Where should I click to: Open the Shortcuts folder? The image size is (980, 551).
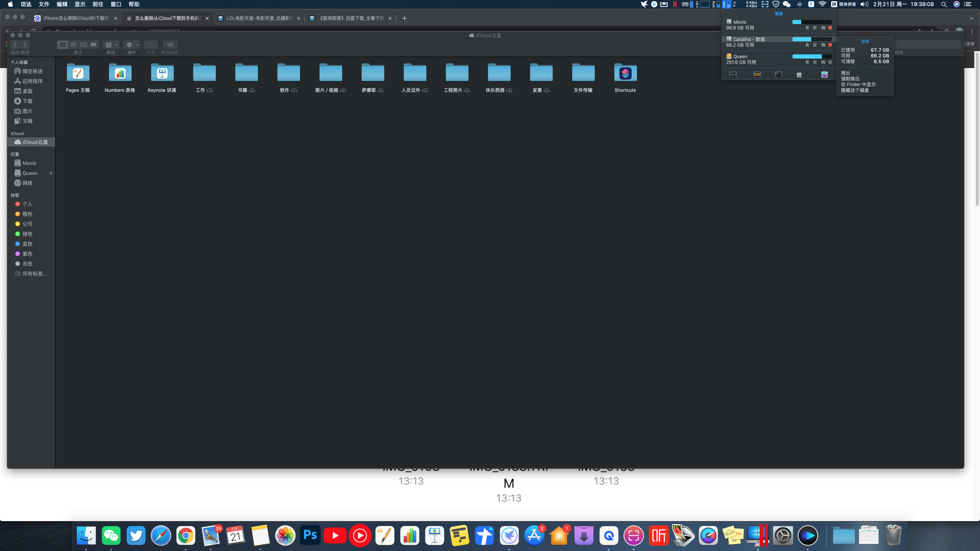pos(625,73)
